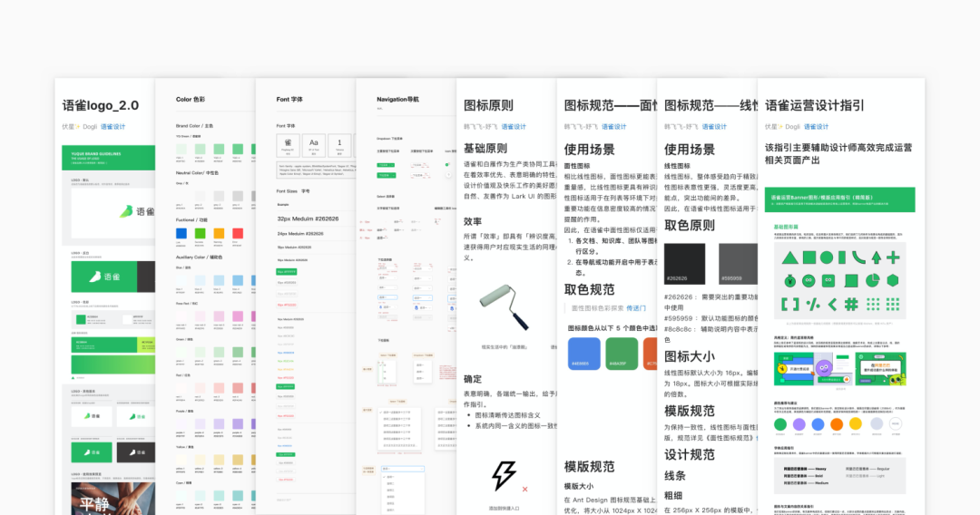Screen dimensions: 980x515
Task: Click the green plus sign icon
Action: pyautogui.click(x=893, y=257)
